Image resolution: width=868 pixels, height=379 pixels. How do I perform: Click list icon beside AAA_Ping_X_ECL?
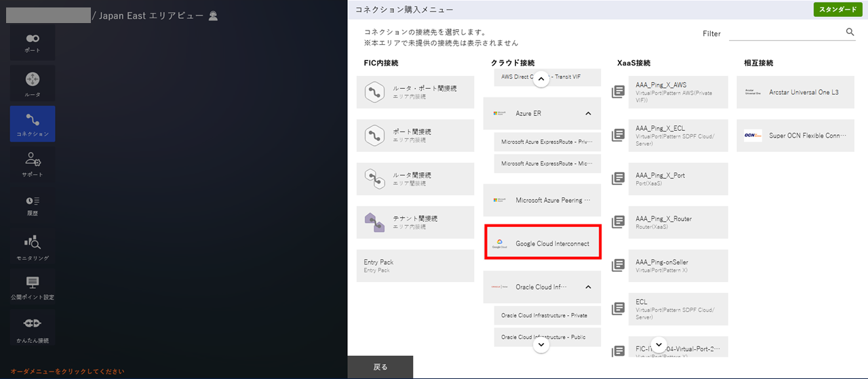[618, 135]
